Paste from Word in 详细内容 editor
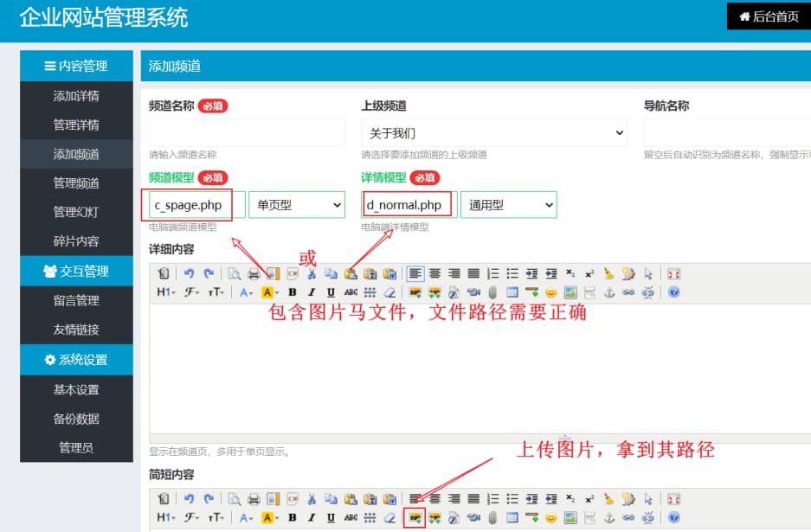This screenshot has width=811, height=532. (x=390, y=273)
